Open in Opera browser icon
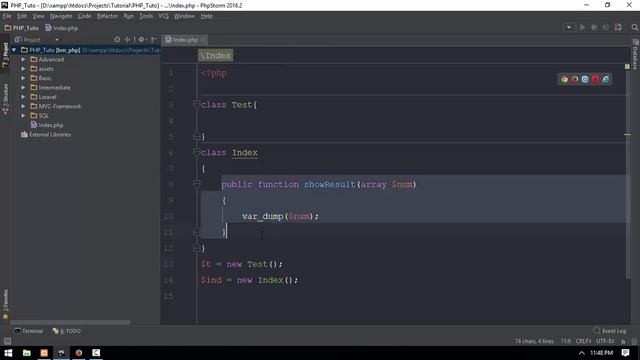Screen dimensions: 640x360 coord(595,80)
